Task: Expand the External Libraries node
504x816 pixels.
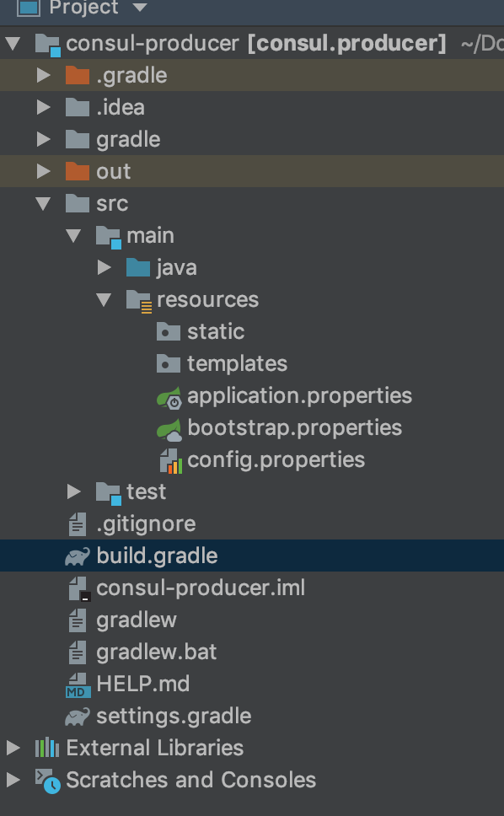Action: (13, 748)
